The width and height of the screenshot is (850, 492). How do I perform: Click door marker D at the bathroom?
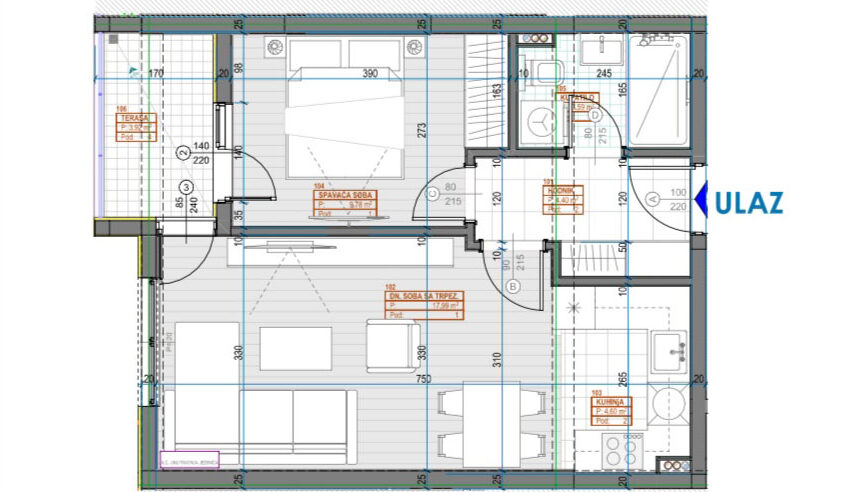[x=596, y=116]
